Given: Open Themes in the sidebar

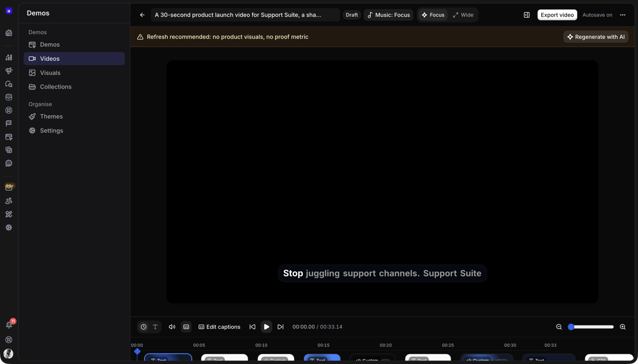Looking at the screenshot, I should 74,117.
